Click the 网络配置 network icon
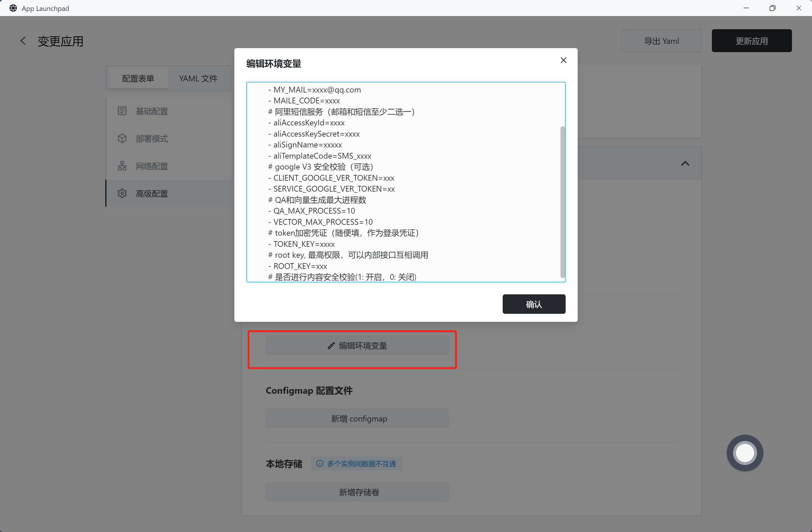Image resolution: width=812 pixels, height=532 pixels. pos(122,166)
